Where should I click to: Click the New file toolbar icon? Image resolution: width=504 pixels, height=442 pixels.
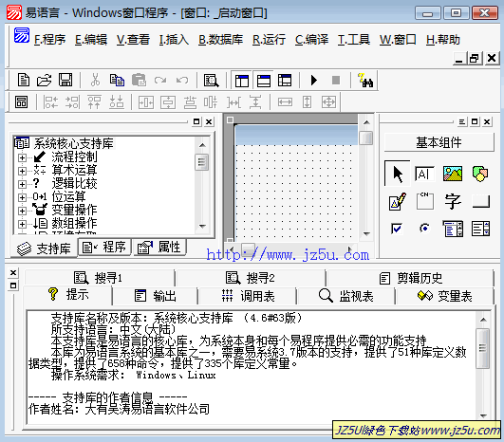point(23,80)
